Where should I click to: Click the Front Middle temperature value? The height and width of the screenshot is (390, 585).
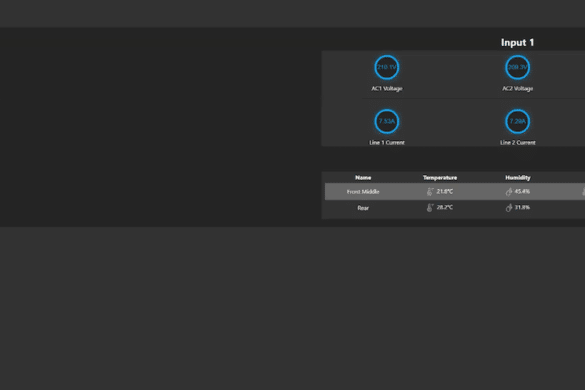(445, 191)
